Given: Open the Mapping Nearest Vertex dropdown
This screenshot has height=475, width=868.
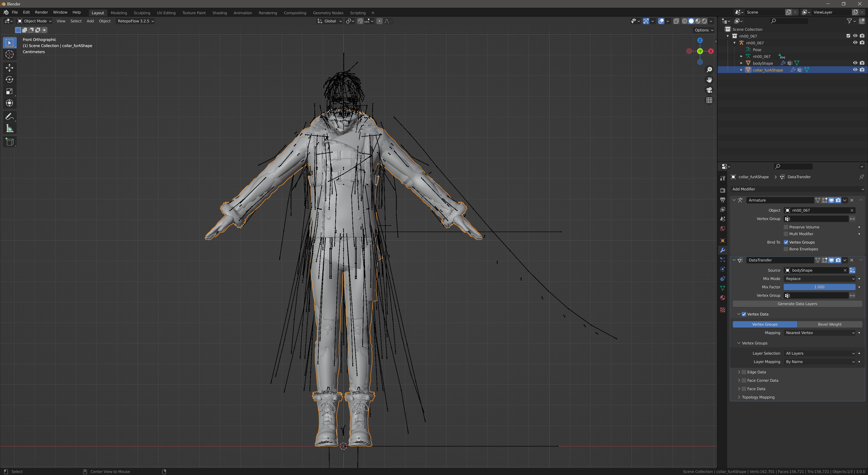Looking at the screenshot, I should [x=819, y=333].
